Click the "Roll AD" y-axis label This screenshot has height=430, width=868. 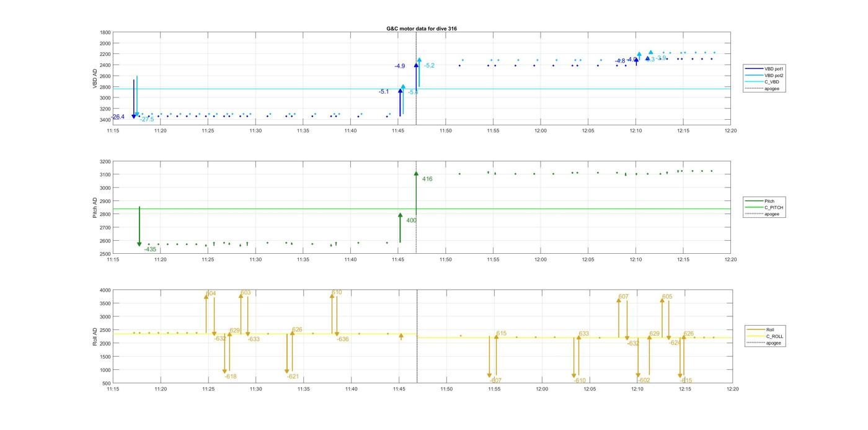(x=95, y=336)
